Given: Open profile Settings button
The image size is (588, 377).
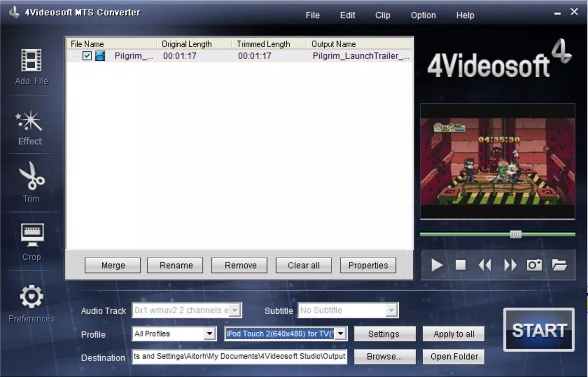Looking at the screenshot, I should tap(384, 334).
